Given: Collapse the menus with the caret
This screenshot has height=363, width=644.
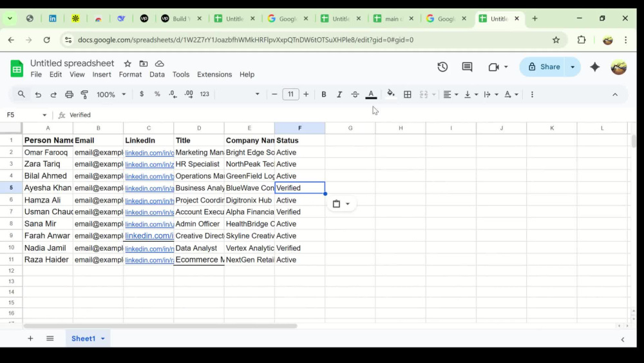Looking at the screenshot, I should click(615, 95).
